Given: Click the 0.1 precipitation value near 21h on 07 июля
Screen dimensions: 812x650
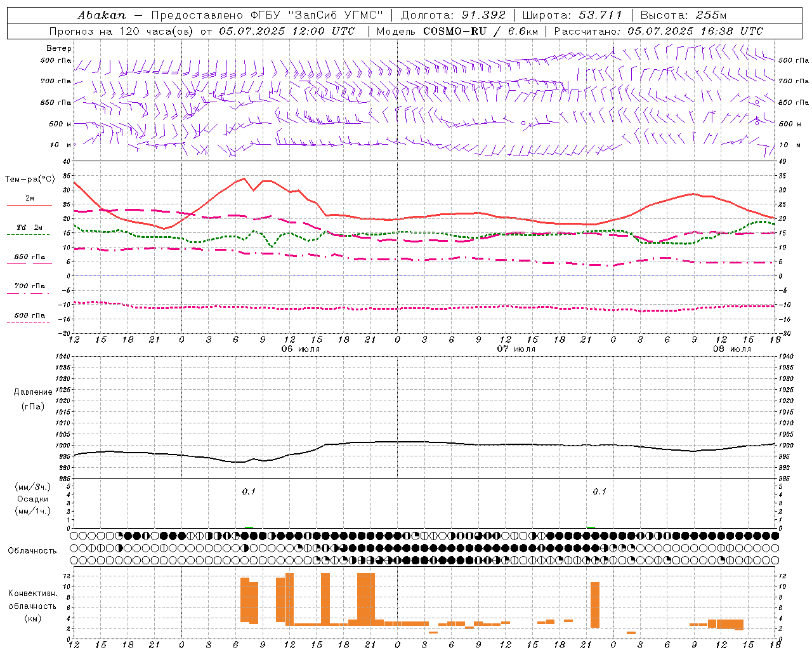Looking at the screenshot, I should pos(599,491).
